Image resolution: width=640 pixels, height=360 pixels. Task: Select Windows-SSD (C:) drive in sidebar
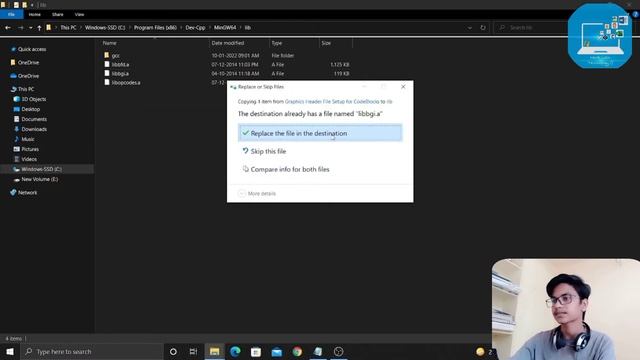point(41,169)
